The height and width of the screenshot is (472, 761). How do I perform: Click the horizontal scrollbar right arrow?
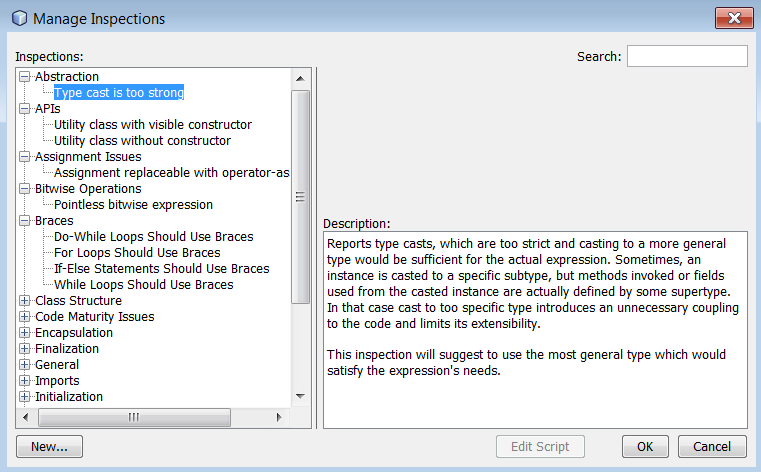pyautogui.click(x=281, y=416)
